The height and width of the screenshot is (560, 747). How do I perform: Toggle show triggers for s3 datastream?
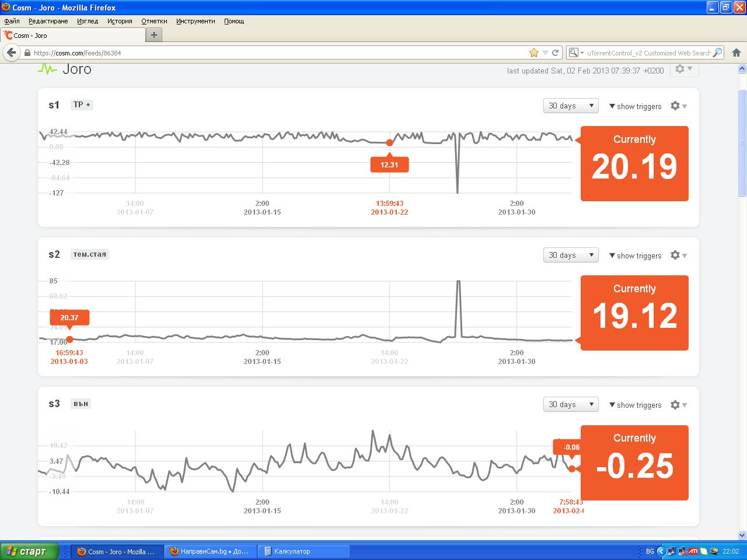pyautogui.click(x=635, y=405)
